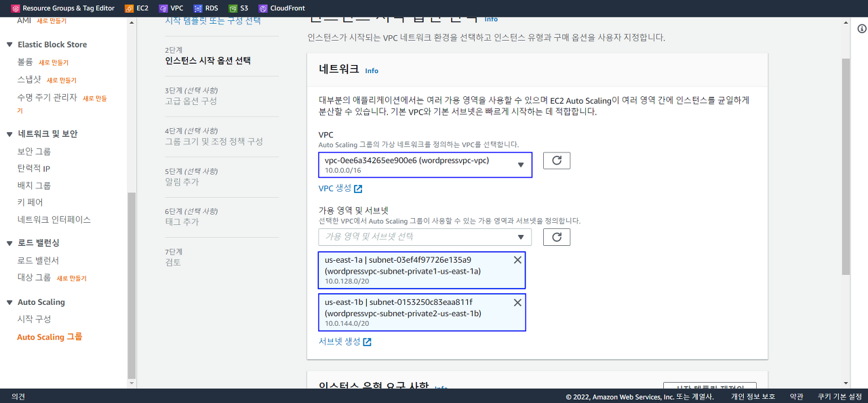The height and width of the screenshot is (403, 868).
Task: Open 배치 그룹 in the sidebar
Action: pyautogui.click(x=34, y=186)
